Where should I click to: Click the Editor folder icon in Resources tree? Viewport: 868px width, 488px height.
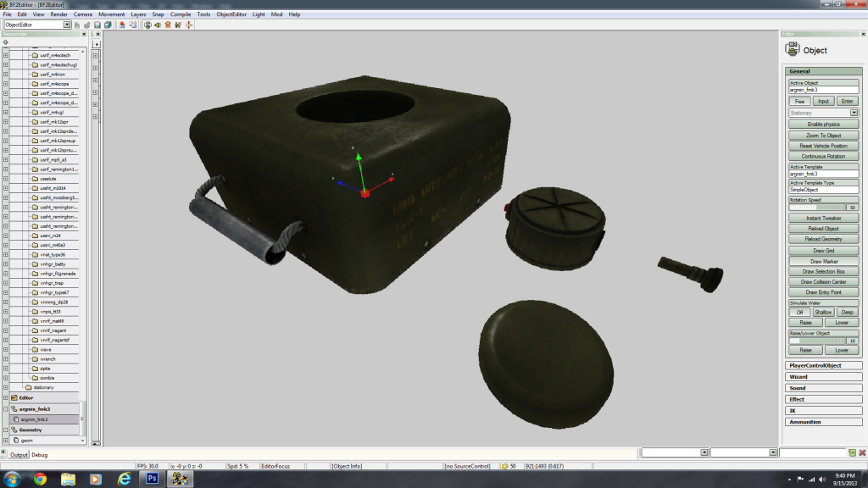click(14, 397)
